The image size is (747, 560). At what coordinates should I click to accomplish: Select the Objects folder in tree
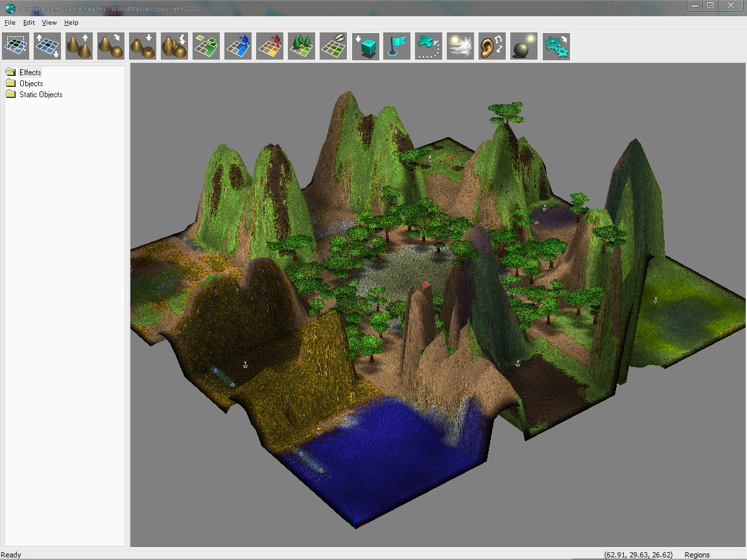tap(31, 84)
